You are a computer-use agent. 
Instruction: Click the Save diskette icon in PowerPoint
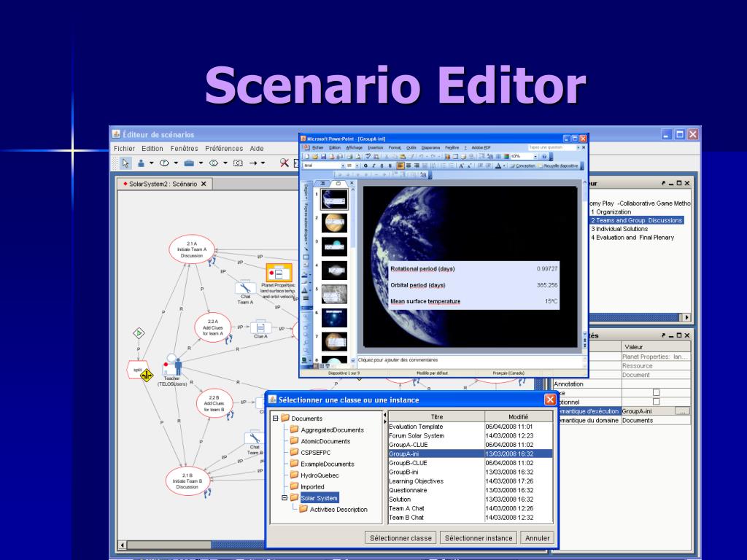click(x=323, y=156)
